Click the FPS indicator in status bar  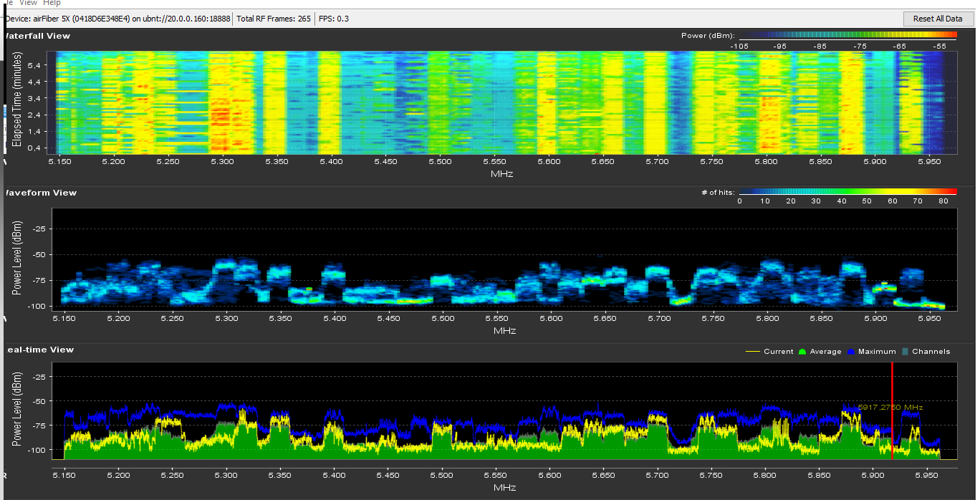point(334,19)
